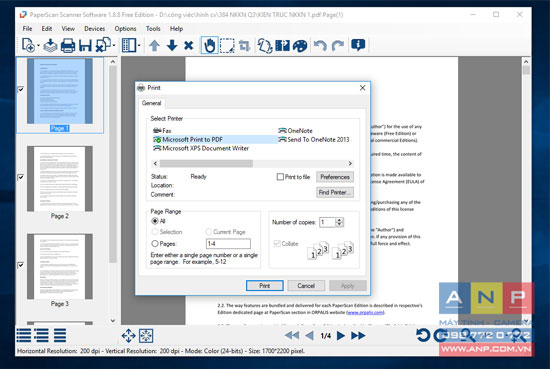Click the batch save documents icon
The image size is (550, 369).
pyautogui.click(x=103, y=45)
